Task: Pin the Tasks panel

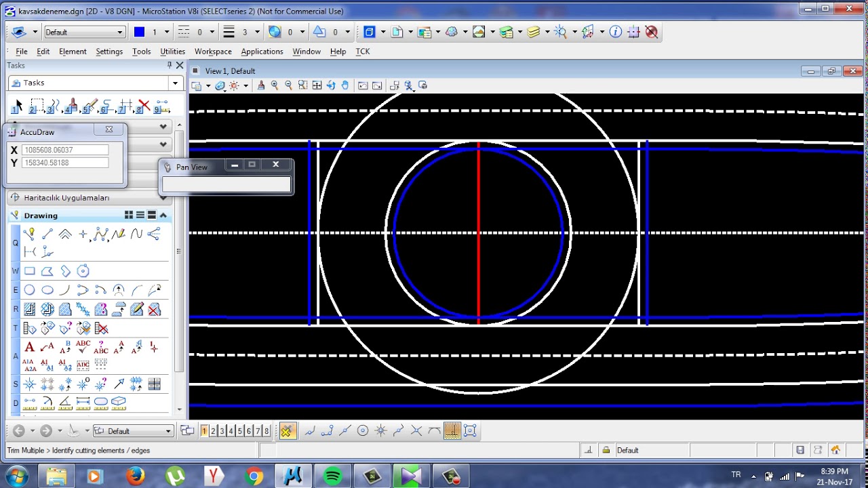Action: (x=170, y=65)
